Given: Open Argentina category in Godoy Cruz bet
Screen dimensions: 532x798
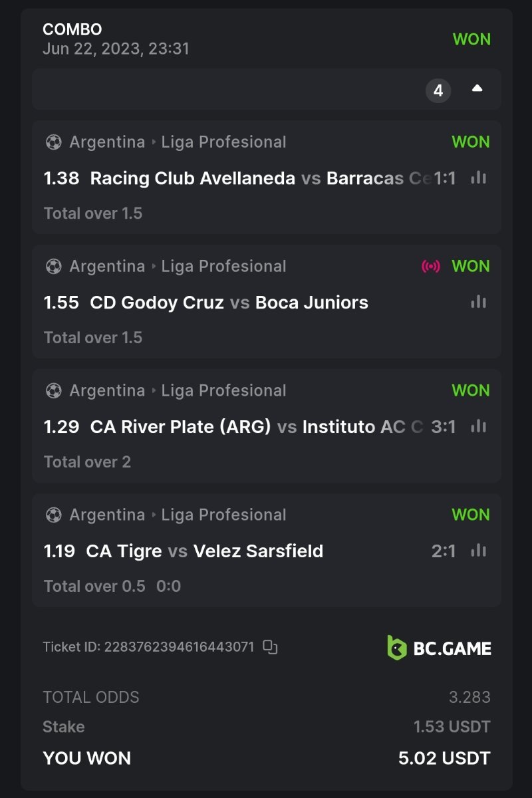Looking at the screenshot, I should pyautogui.click(x=107, y=266).
